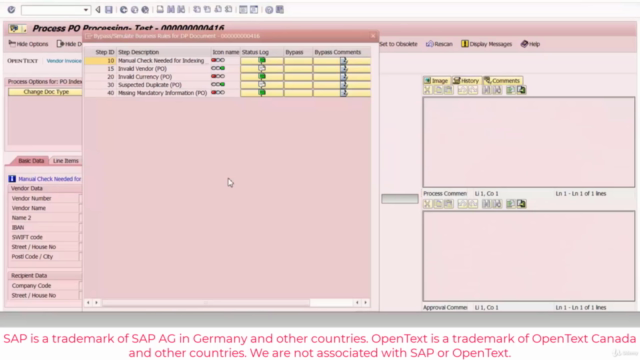Go to Last Page icon
The height and width of the screenshot is (360, 640).
click(x=229, y=9)
